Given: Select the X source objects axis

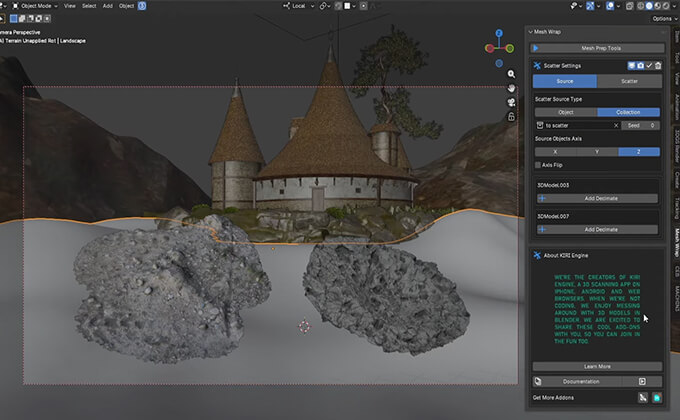Looking at the screenshot, I should (554, 151).
